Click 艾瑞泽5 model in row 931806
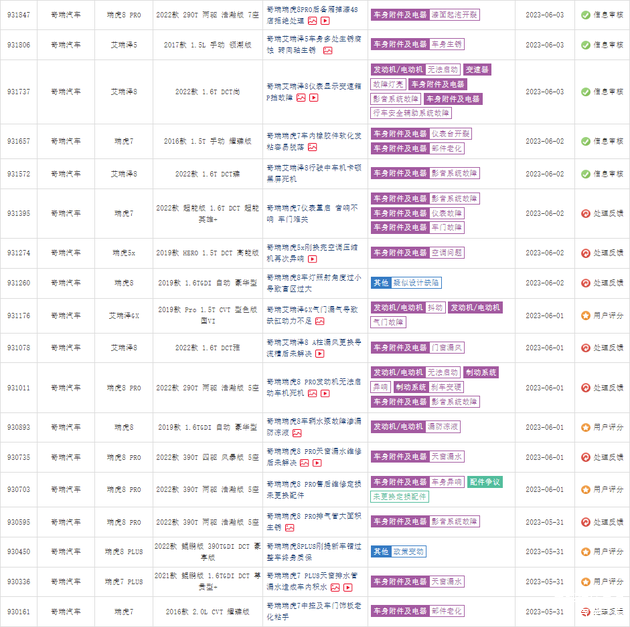 tap(121, 45)
